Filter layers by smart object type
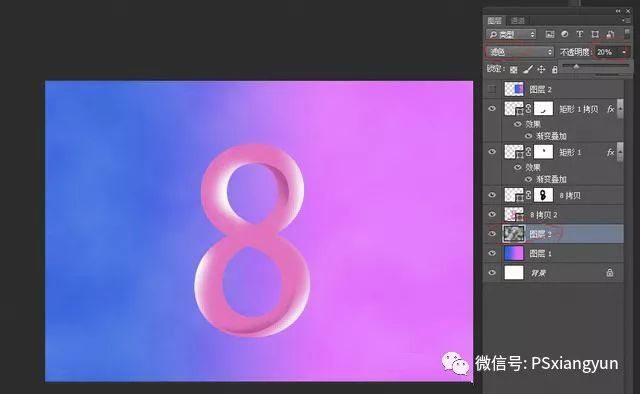This screenshot has width=640, height=394. [x=610, y=34]
